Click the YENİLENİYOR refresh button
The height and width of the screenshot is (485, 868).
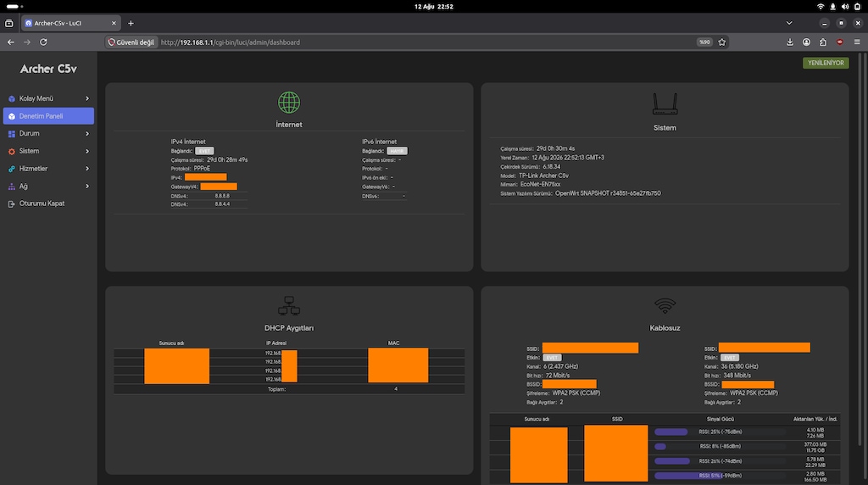[826, 63]
